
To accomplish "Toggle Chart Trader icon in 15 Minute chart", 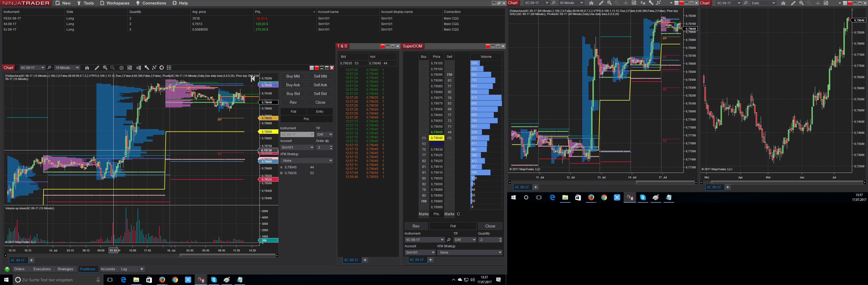I will pos(138,68).
